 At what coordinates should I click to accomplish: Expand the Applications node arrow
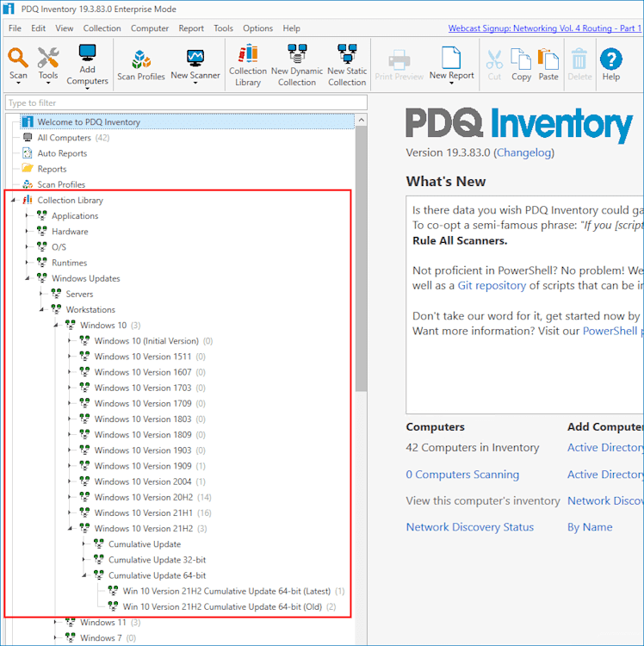tap(27, 215)
